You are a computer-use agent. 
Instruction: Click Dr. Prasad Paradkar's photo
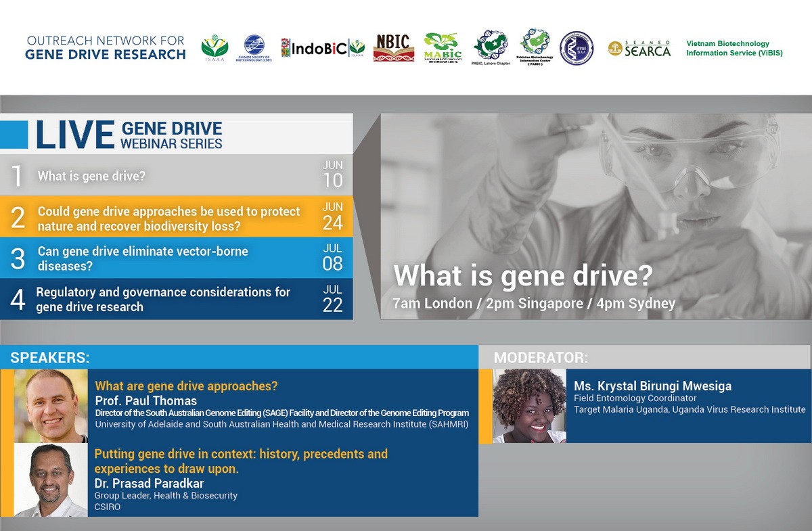click(x=51, y=480)
